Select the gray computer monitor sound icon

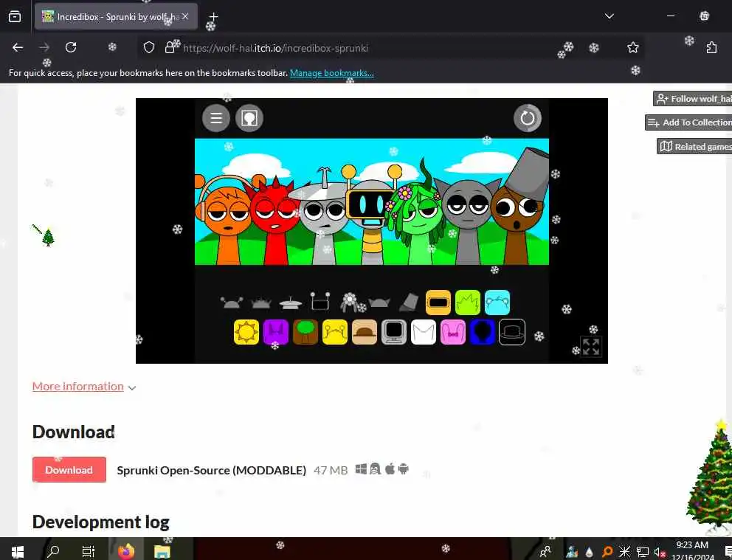(393, 332)
